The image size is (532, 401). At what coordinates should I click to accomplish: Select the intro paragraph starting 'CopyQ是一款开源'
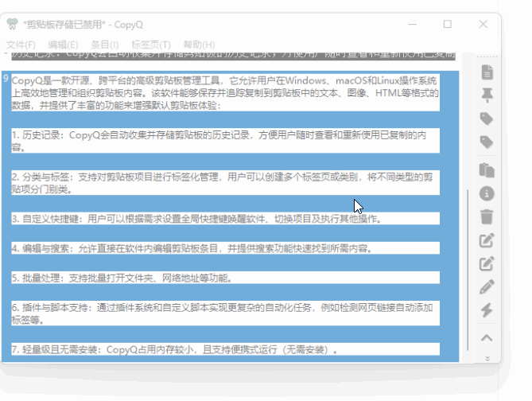(225, 93)
